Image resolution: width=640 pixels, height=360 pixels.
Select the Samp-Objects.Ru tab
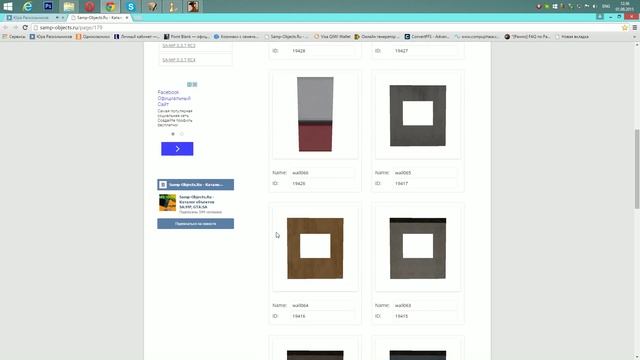(99, 18)
